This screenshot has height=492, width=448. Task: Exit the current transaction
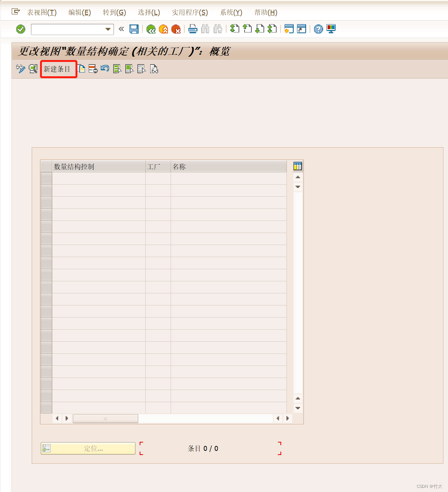pyautogui.click(x=163, y=29)
